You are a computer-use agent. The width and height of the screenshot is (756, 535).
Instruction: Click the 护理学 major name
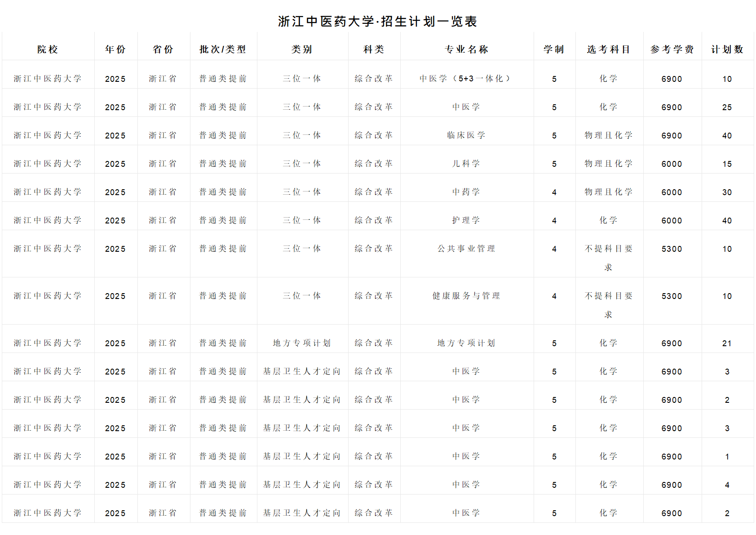[466, 220]
